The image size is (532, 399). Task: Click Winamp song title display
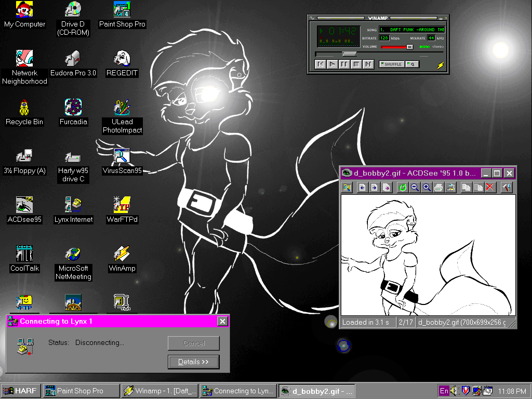412,30
